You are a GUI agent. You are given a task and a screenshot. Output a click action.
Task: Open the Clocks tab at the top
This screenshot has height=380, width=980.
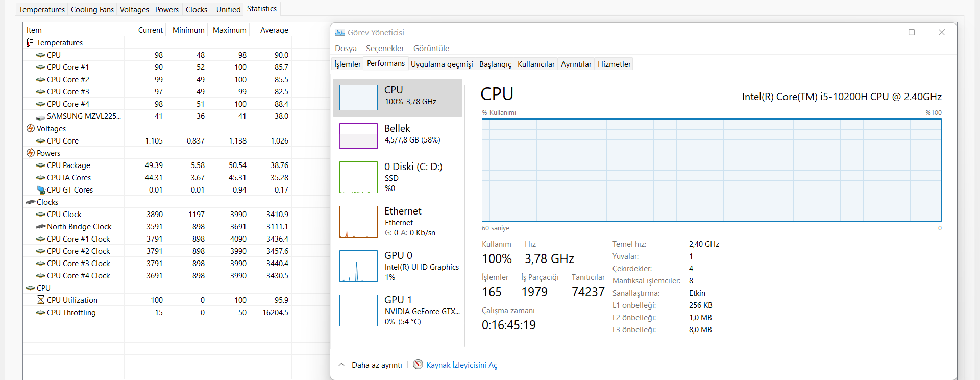pyautogui.click(x=197, y=10)
